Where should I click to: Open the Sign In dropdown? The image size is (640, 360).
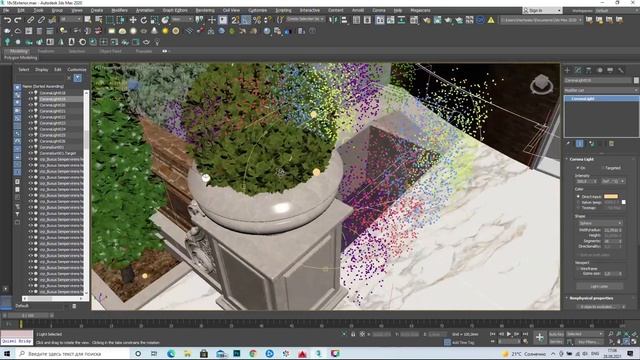click(x=542, y=11)
